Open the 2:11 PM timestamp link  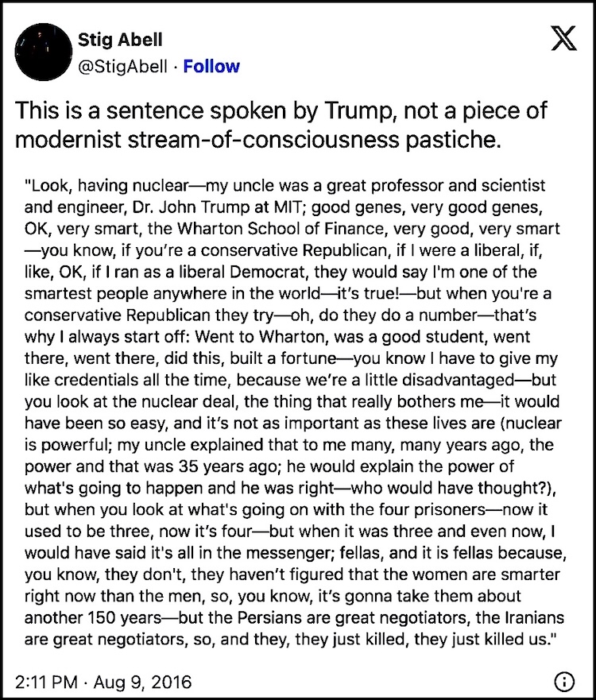tap(46, 682)
